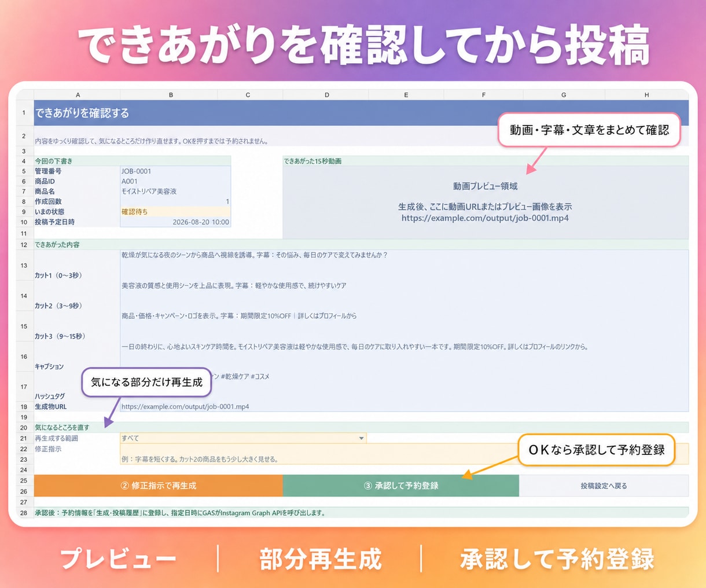706x588 pixels.
Task: Click the 作成回数 value cell showing 1
Action: click(x=175, y=201)
